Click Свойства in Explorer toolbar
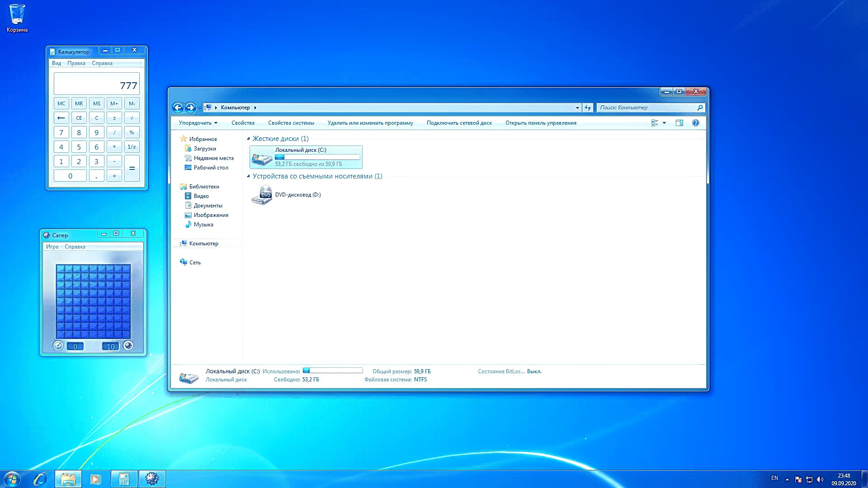The height and width of the screenshot is (488, 868). (x=243, y=123)
